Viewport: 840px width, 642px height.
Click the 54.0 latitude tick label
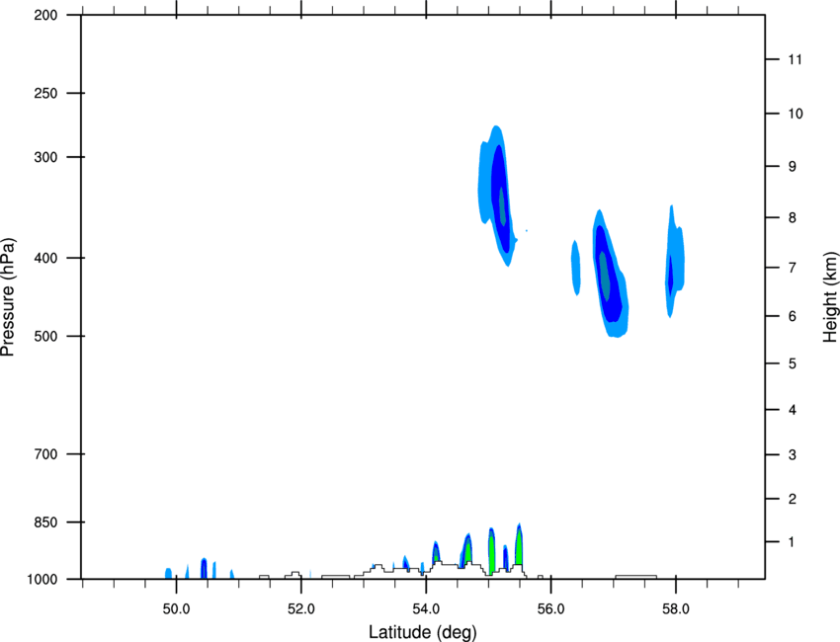426,609
